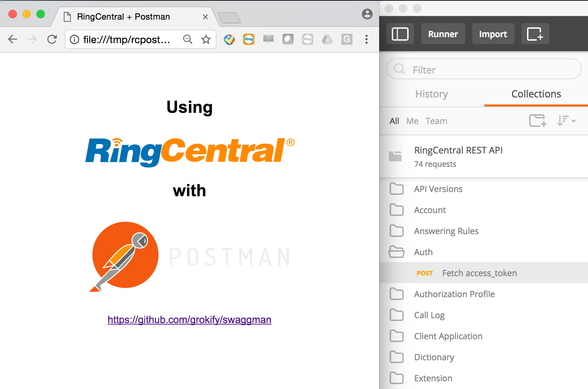
Task: Expand the Dictionary folder
Action: pyautogui.click(x=484, y=357)
